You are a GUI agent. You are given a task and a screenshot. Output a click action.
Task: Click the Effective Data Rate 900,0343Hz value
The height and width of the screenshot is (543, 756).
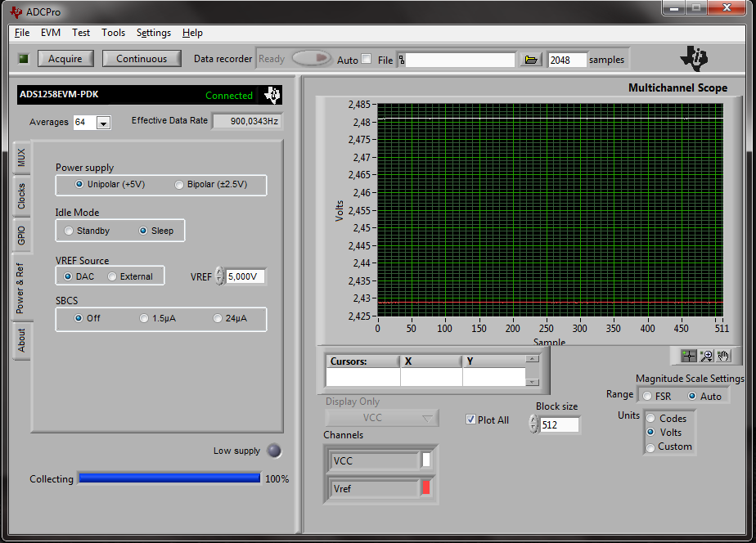[247, 121]
